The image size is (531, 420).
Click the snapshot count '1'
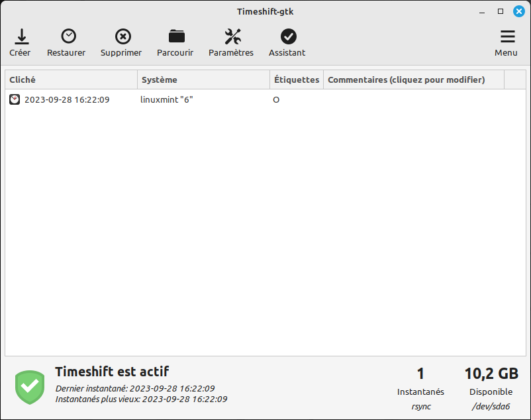coord(420,374)
